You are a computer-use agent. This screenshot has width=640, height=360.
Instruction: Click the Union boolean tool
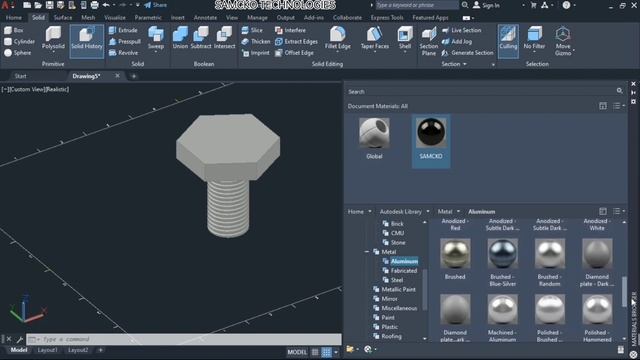(x=180, y=38)
